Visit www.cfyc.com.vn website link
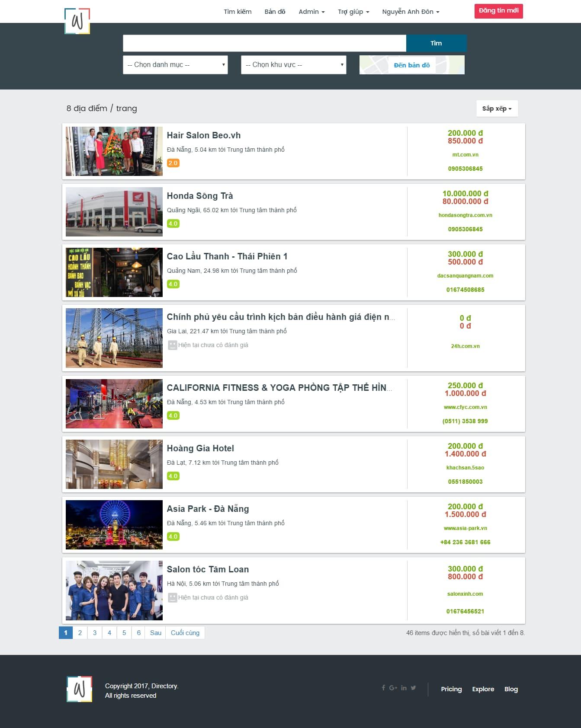 pyautogui.click(x=465, y=407)
